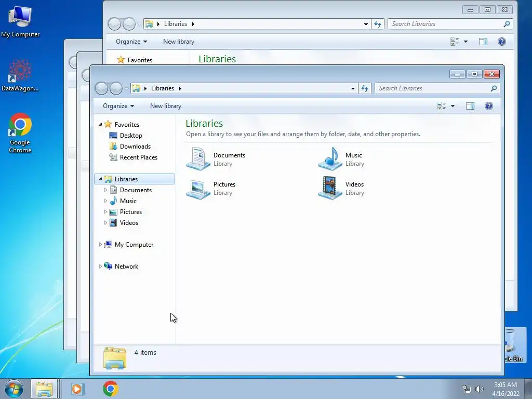The image size is (532, 399).
Task: Click Search Libraries field in front window
Action: click(433, 88)
